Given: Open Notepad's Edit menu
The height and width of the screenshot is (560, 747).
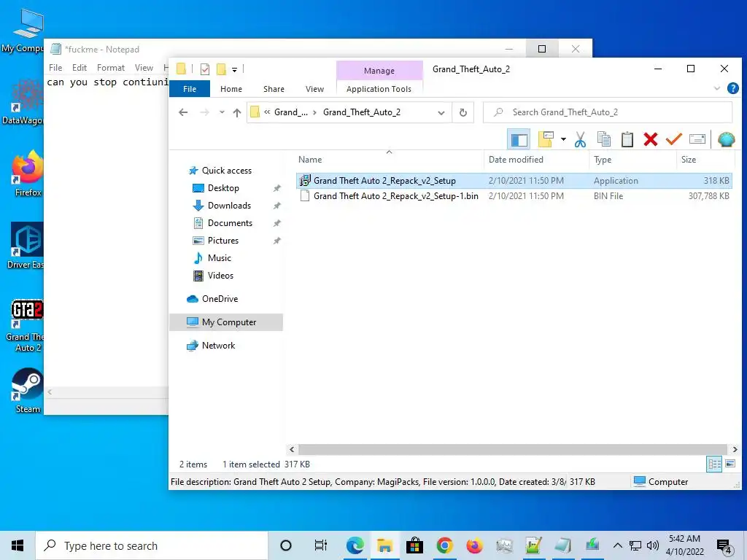Looking at the screenshot, I should coord(79,68).
